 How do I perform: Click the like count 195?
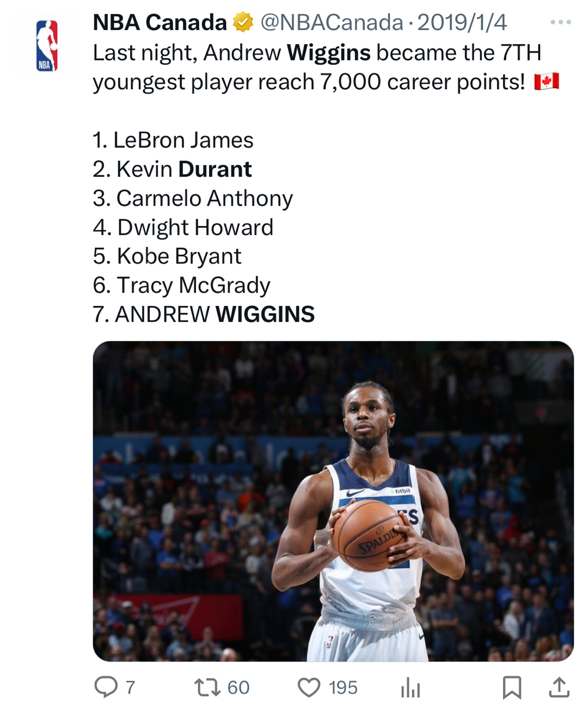pos(343,688)
